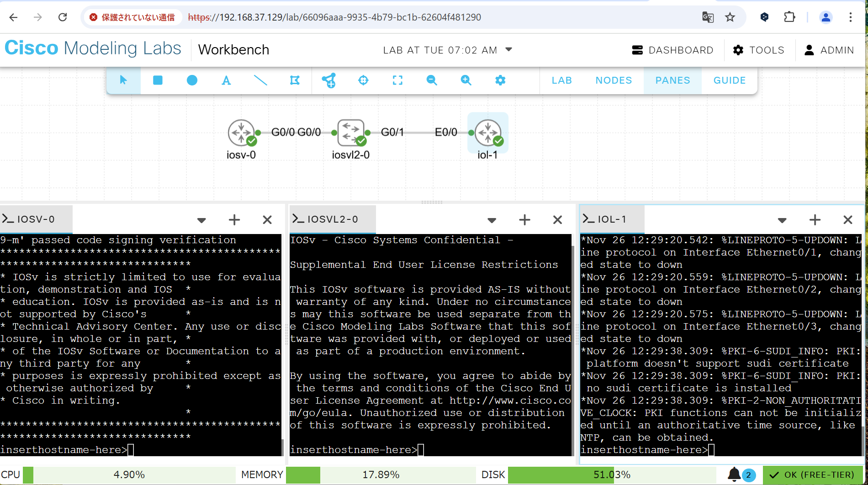
Task: Select the IOSV-0 console tab
Action: point(36,219)
